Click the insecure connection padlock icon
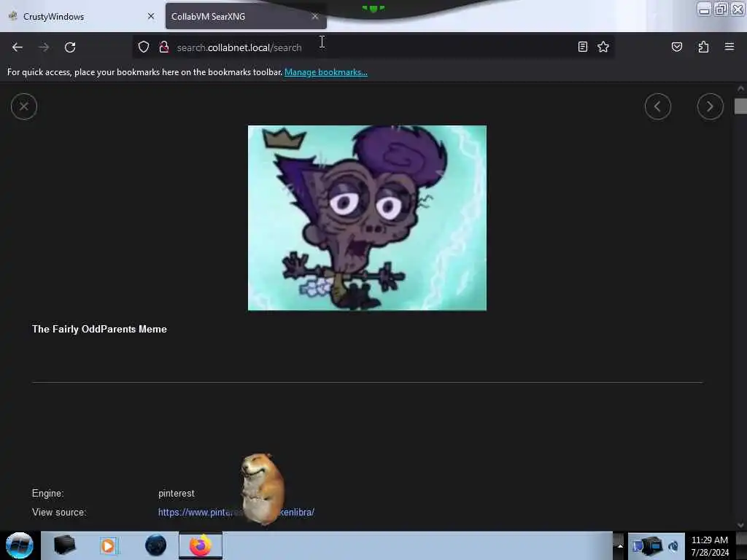The height and width of the screenshot is (560, 747). click(164, 47)
